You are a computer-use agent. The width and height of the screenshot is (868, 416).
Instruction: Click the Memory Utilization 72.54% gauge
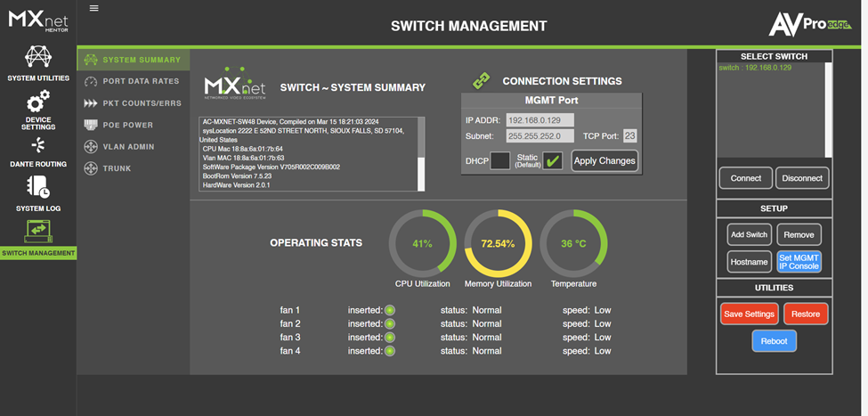[499, 243]
